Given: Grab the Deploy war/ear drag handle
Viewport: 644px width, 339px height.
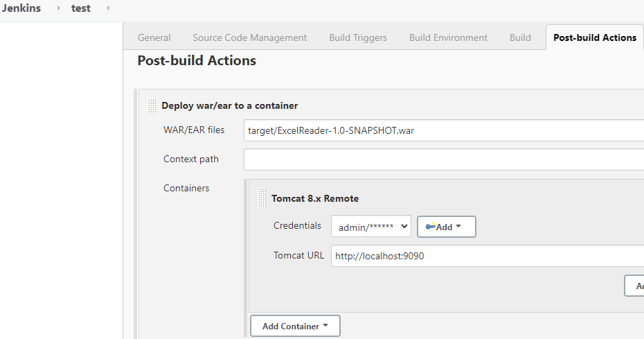Looking at the screenshot, I should tap(152, 105).
